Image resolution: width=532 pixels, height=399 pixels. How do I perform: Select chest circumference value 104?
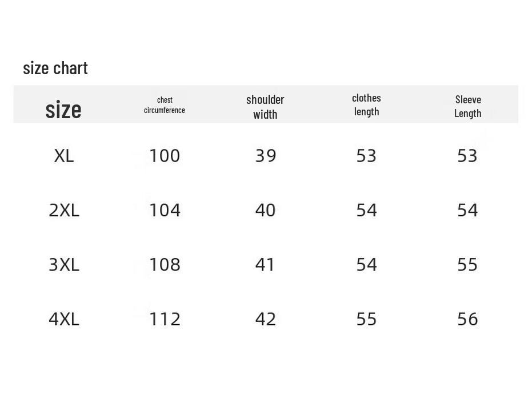coord(165,210)
